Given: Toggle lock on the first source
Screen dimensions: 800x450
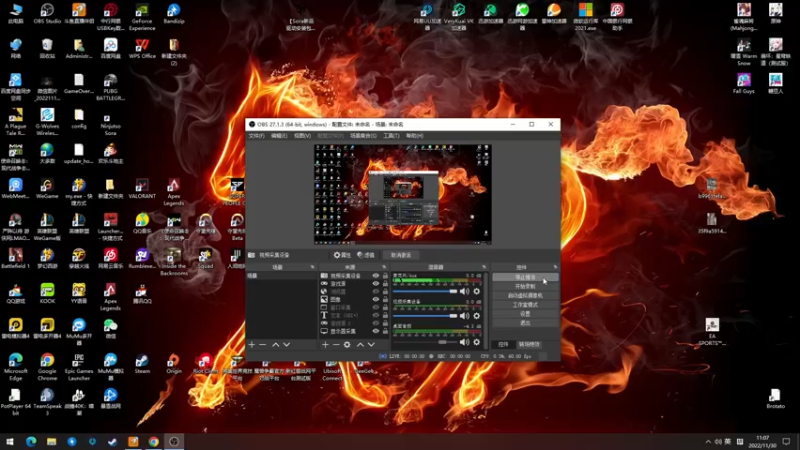Looking at the screenshot, I should click(385, 276).
